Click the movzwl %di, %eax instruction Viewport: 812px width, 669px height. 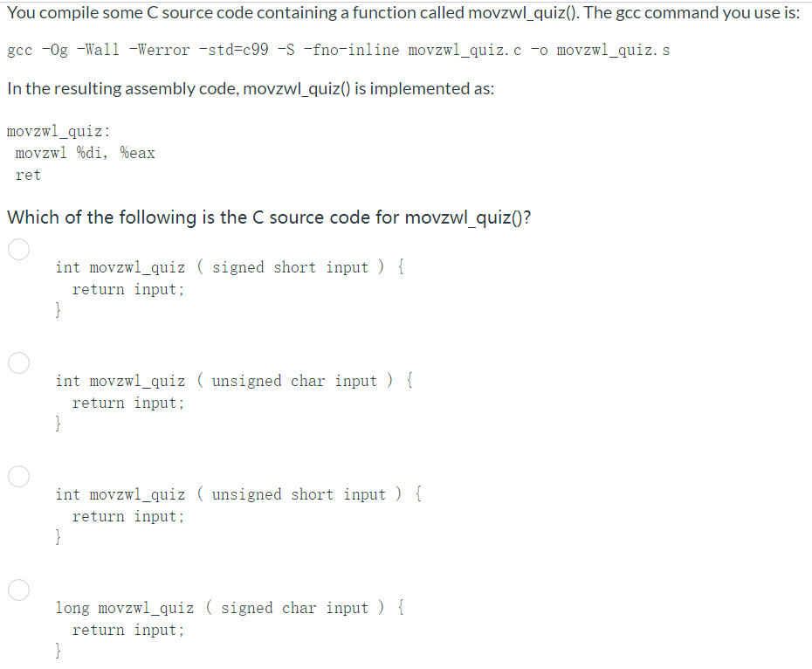click(x=86, y=152)
